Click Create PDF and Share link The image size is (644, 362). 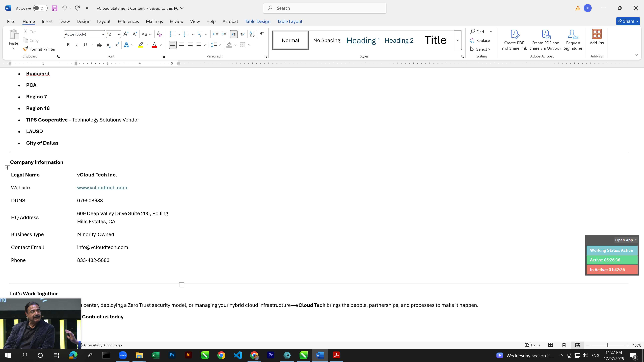tap(514, 40)
